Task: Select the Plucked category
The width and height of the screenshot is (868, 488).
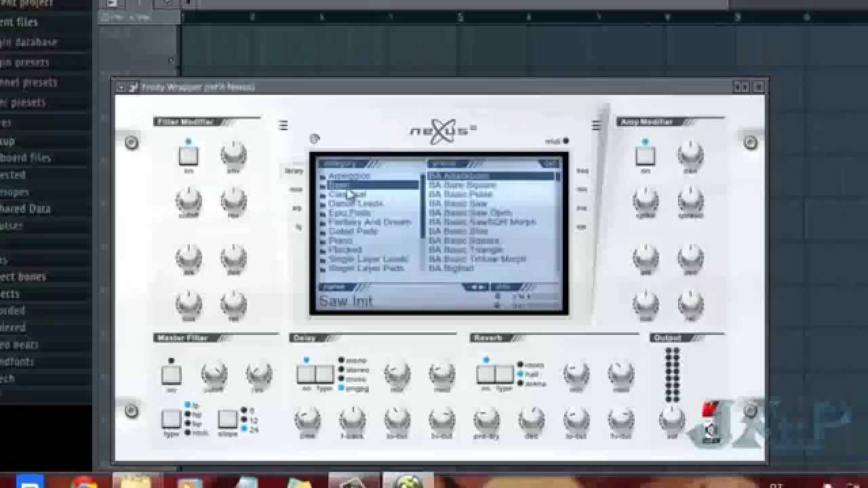Action: click(x=345, y=250)
